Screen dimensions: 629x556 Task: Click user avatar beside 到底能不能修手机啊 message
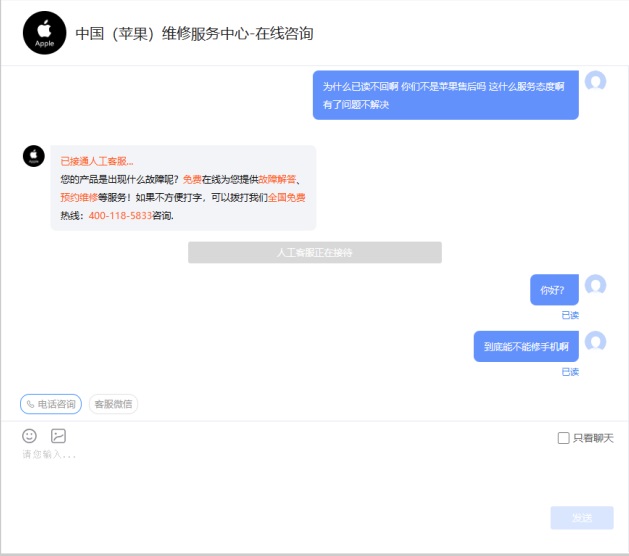[x=596, y=342]
